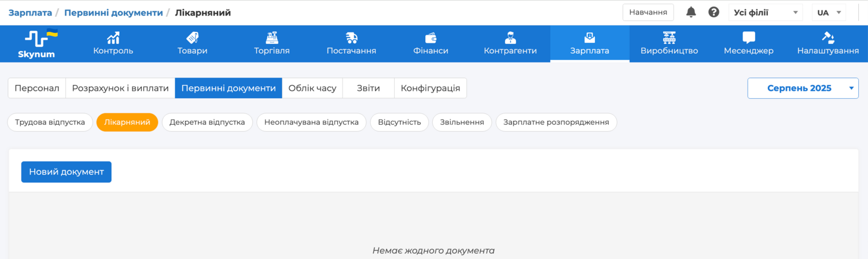Screen dimensions: 868x259
Task: Click the Новий документ button
Action: 66,172
